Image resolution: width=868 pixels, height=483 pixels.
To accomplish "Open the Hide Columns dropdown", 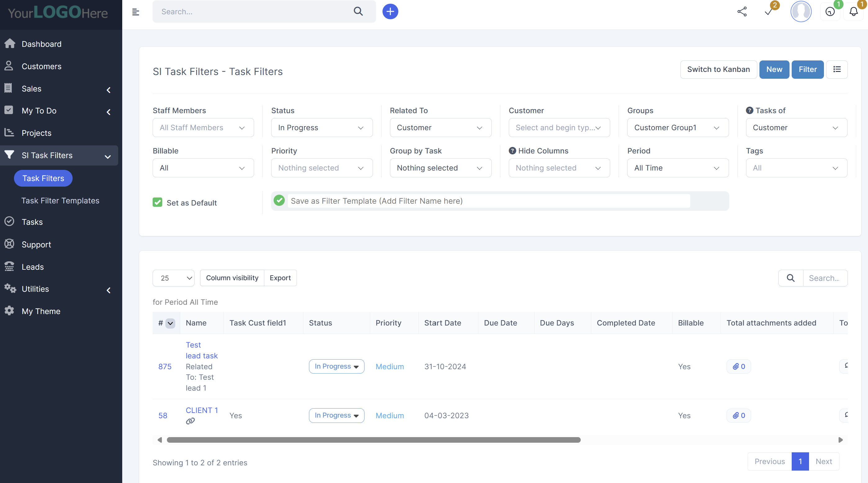I will [x=559, y=168].
